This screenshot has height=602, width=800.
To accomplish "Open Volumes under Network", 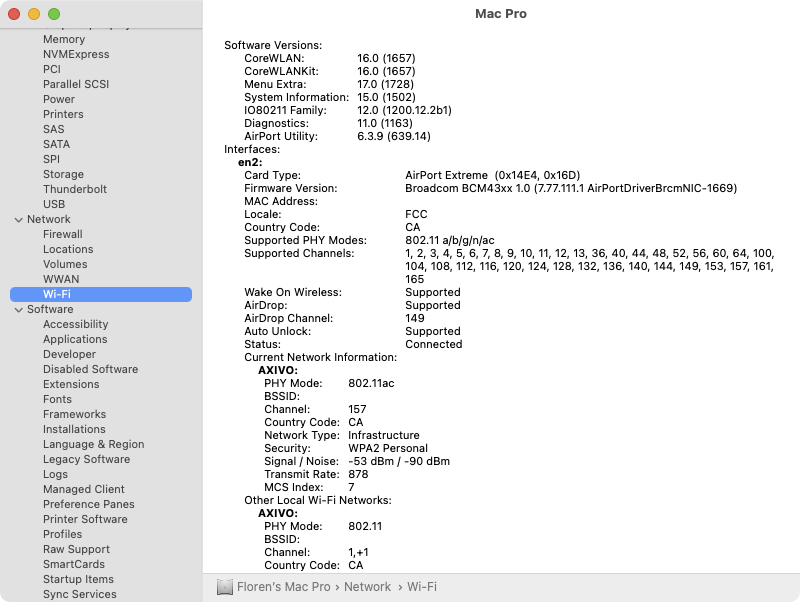I will [x=65, y=264].
